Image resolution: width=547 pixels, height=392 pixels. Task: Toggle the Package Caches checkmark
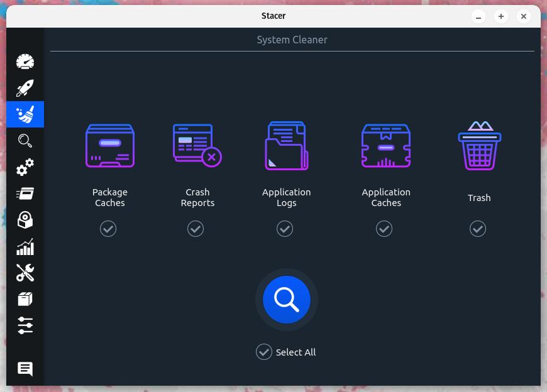108,229
